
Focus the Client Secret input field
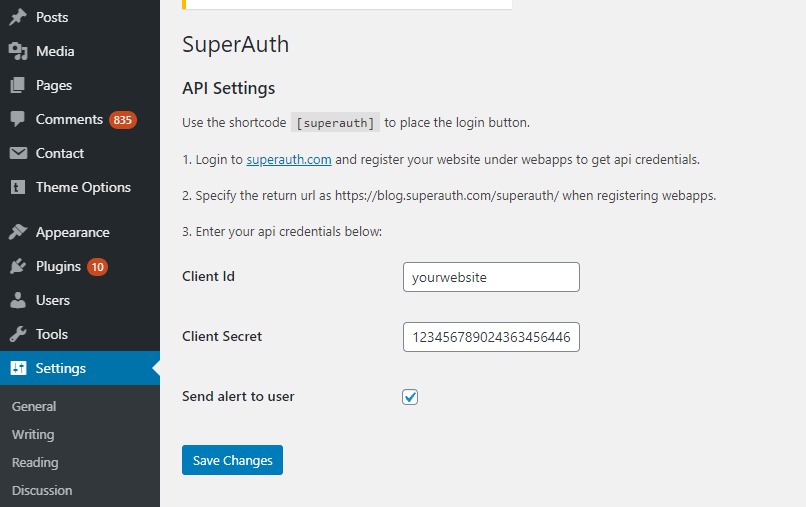[x=490, y=337]
